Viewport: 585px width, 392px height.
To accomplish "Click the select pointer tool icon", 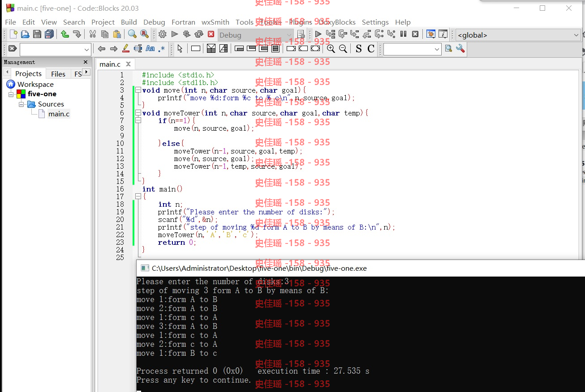I will 180,49.
